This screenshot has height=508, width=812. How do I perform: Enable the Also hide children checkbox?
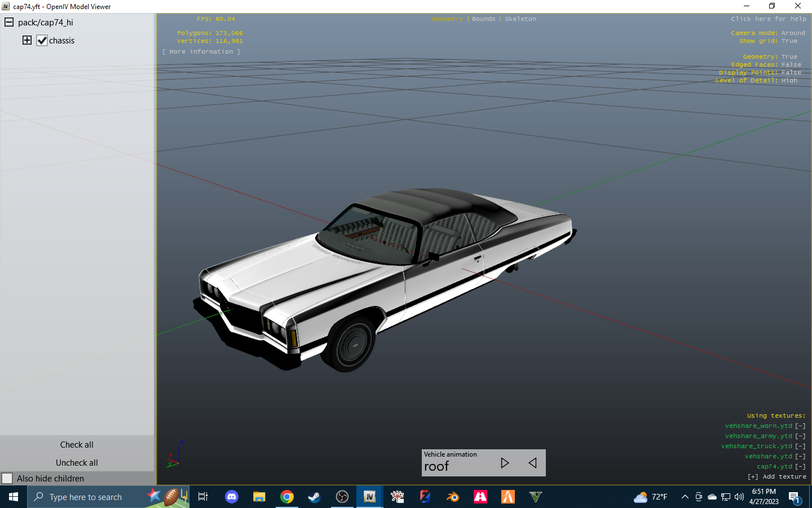click(x=7, y=478)
